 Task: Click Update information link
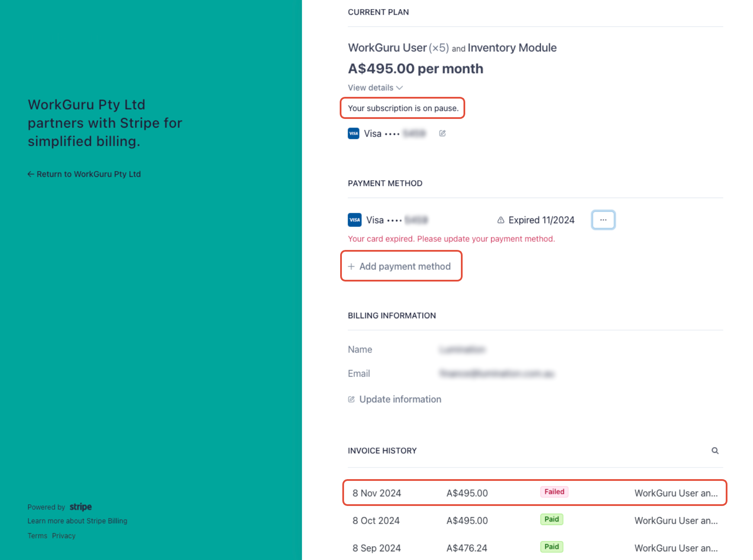click(x=395, y=399)
